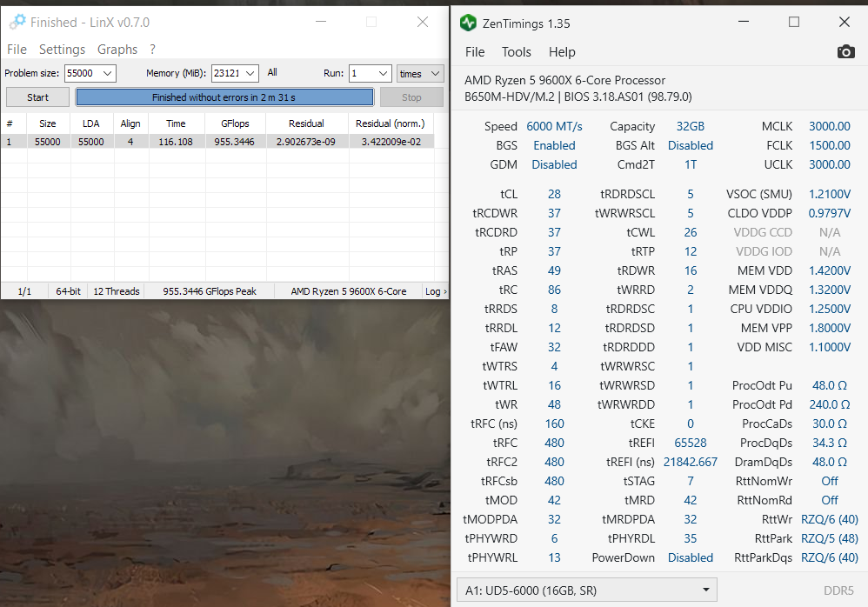Image resolution: width=868 pixels, height=607 pixels.
Task: Open the LinX File menu
Action: coord(17,50)
